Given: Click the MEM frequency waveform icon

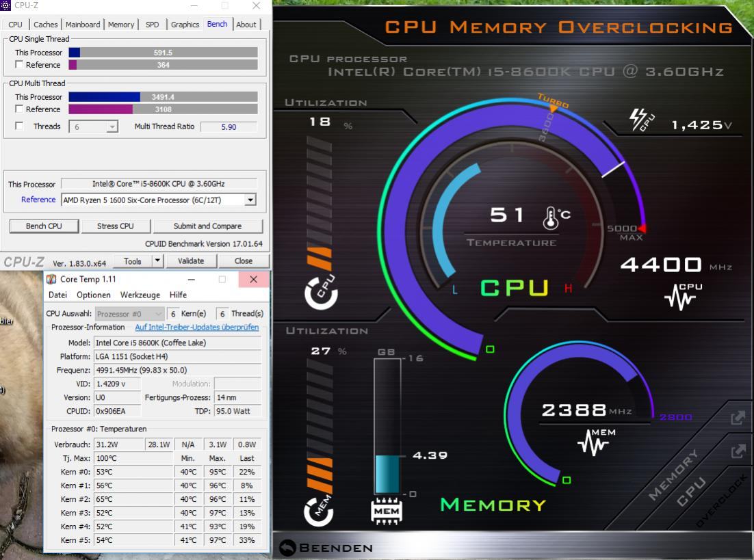Looking at the screenshot, I should pyautogui.click(x=596, y=442).
